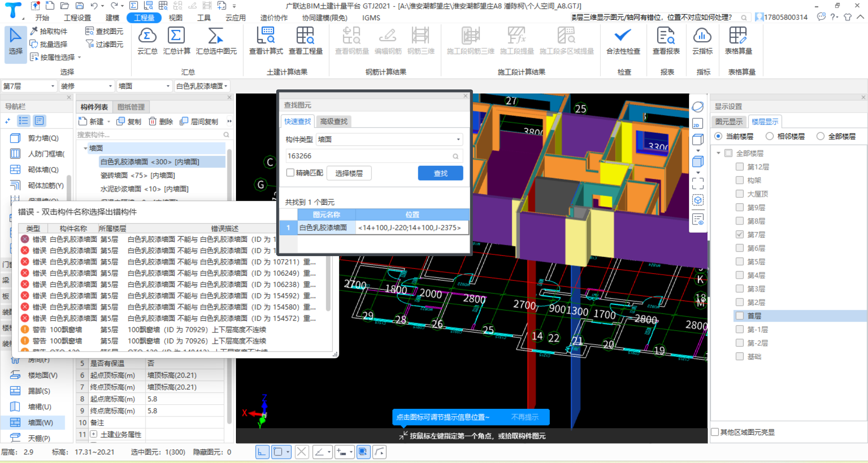The width and height of the screenshot is (868, 463).
Task: Check the 全部楼层 tree checkbox
Action: pos(728,153)
